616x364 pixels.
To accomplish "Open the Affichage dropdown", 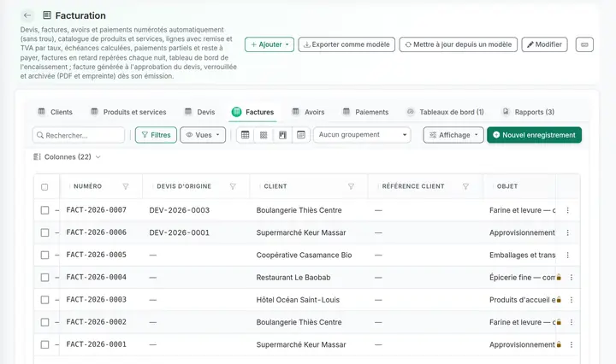I will coord(453,135).
